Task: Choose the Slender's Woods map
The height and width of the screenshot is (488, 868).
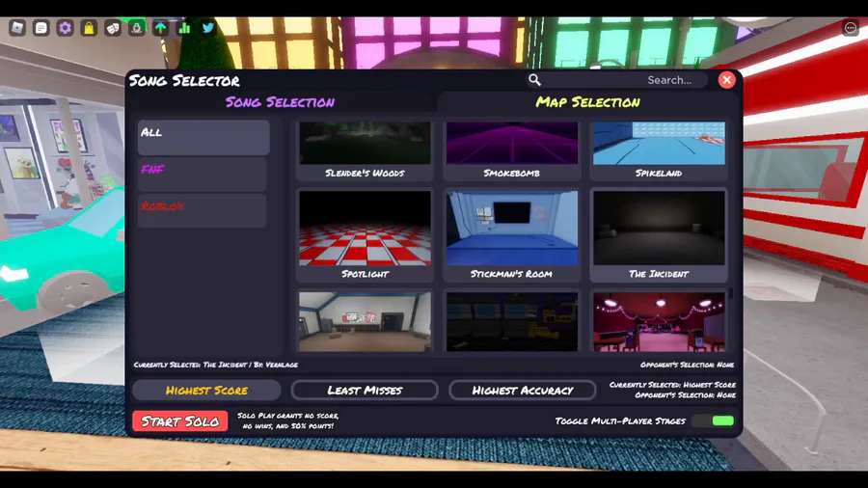Action: click(x=365, y=149)
